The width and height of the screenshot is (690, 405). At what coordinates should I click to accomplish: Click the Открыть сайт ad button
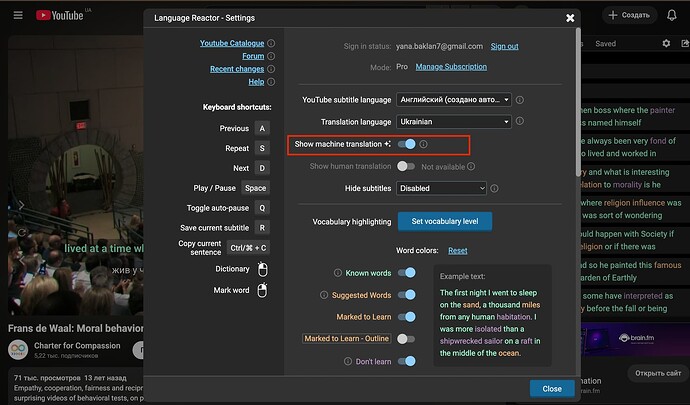pyautogui.click(x=658, y=373)
